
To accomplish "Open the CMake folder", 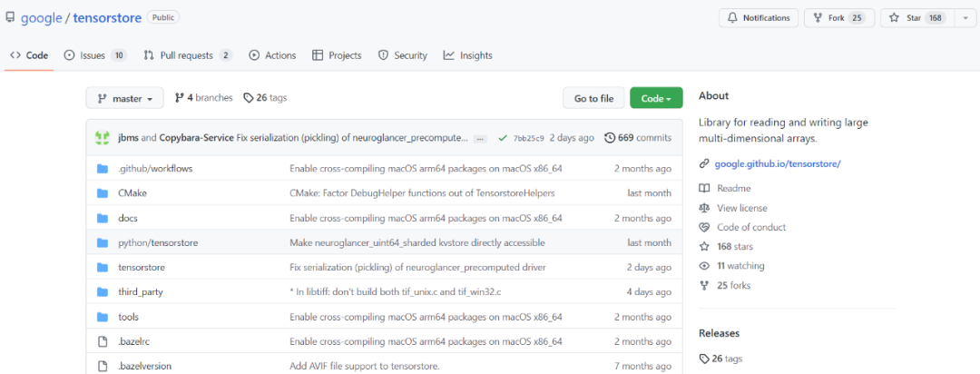I will tap(132, 193).
